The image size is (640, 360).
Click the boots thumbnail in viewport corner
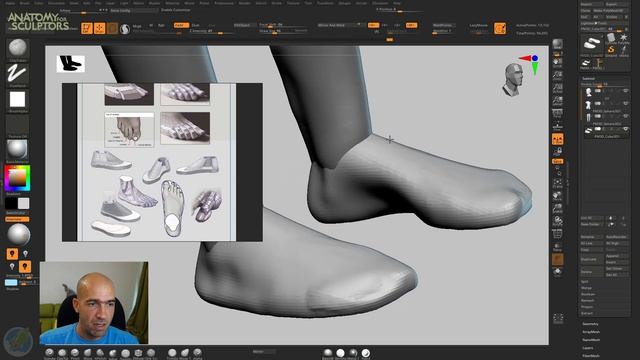71,64
